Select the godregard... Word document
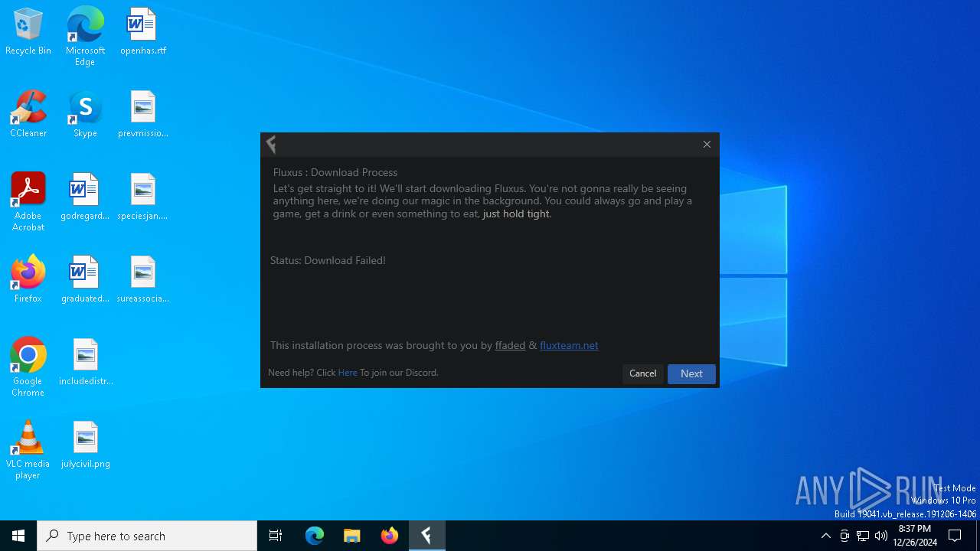 point(85,197)
